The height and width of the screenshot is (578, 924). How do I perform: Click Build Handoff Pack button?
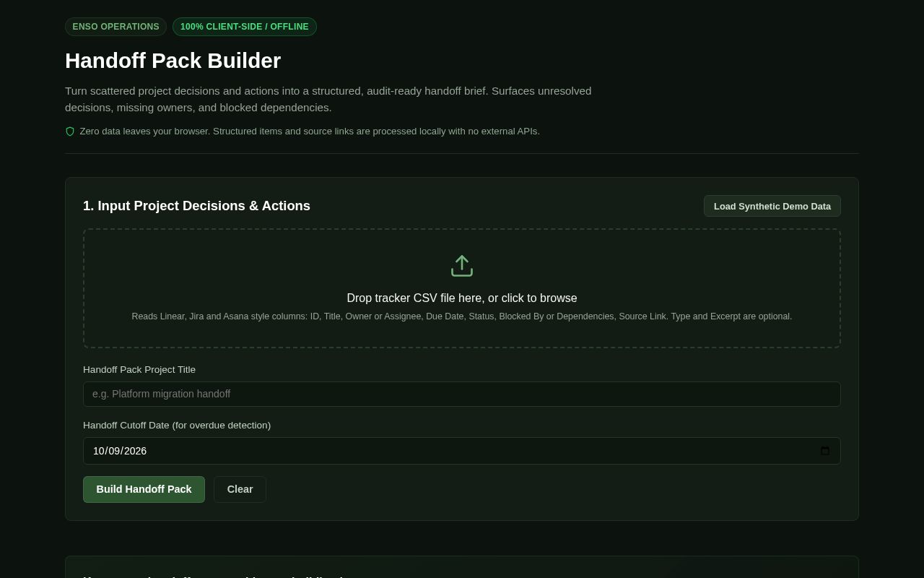coord(144,489)
